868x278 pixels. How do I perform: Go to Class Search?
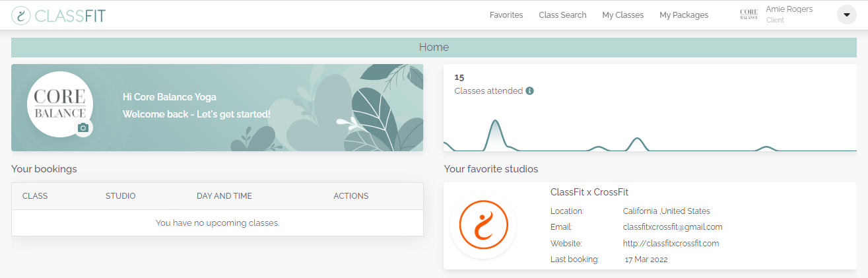pos(562,15)
